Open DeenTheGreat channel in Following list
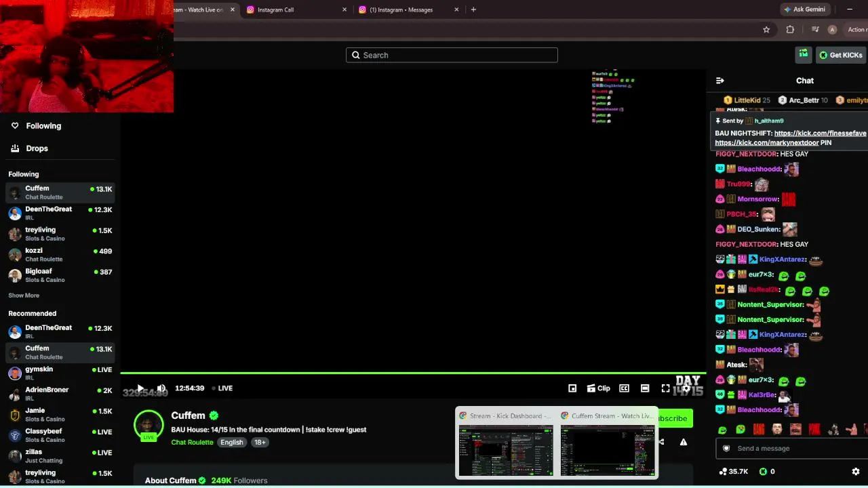This screenshot has width=868, height=488. pos(60,213)
